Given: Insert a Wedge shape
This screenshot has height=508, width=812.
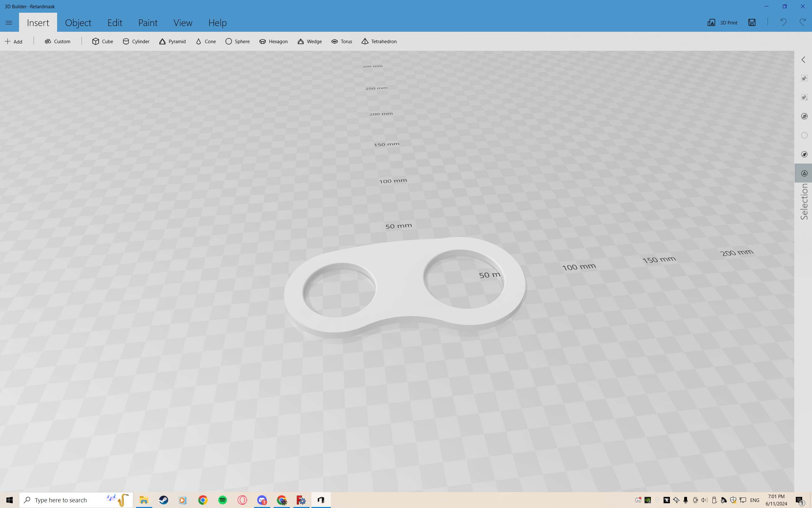Looking at the screenshot, I should click(x=309, y=41).
